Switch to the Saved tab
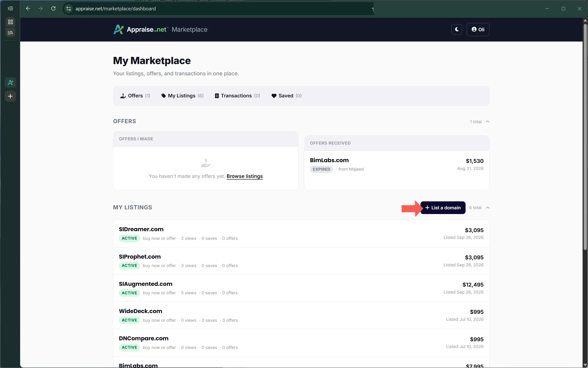Screen dimensions: 588x368 tap(286, 96)
